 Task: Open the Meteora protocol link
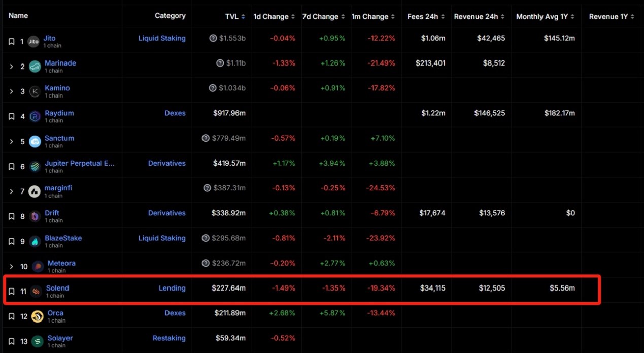[x=61, y=263]
